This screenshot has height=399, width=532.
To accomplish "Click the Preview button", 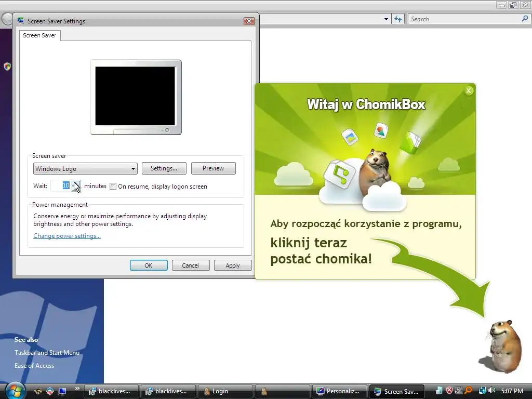I will (x=213, y=168).
